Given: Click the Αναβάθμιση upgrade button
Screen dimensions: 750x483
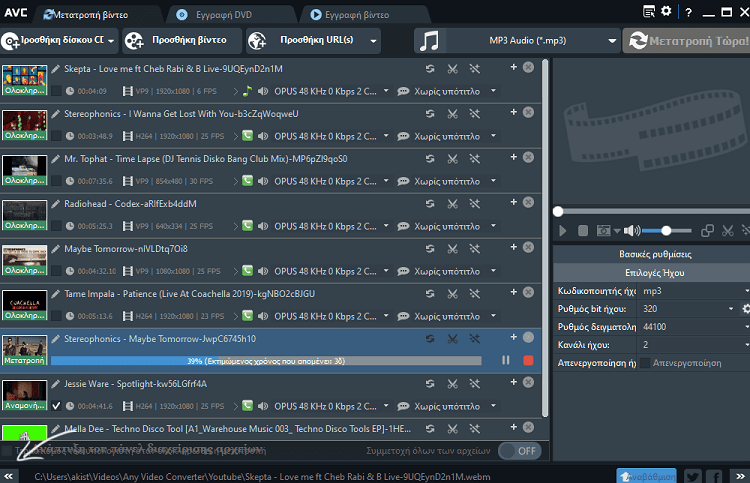Looking at the screenshot, I should (646, 476).
